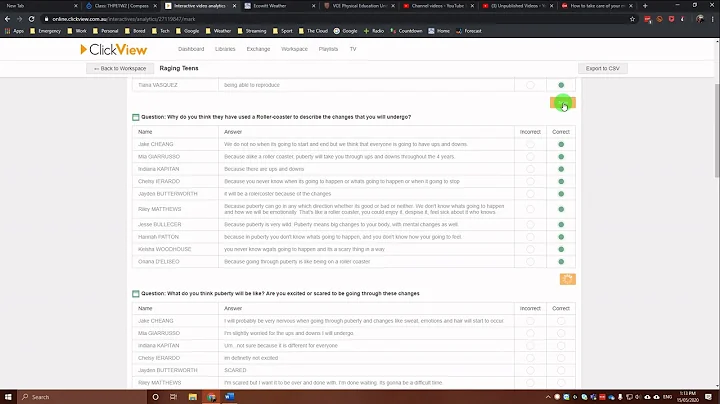Open Cortana from the taskbar circle icon
The image size is (720, 404).
point(155,397)
